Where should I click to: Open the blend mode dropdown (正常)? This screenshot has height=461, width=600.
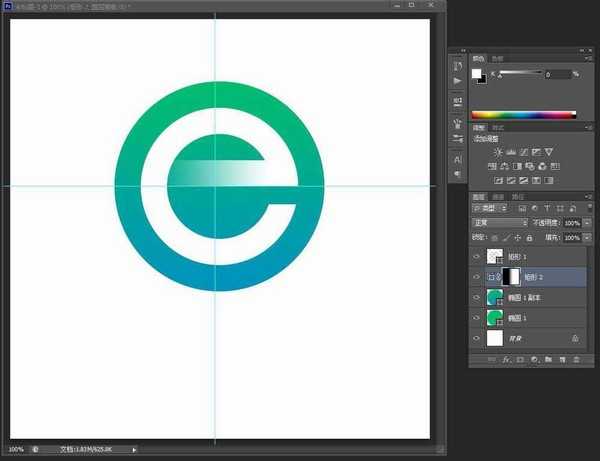click(499, 222)
